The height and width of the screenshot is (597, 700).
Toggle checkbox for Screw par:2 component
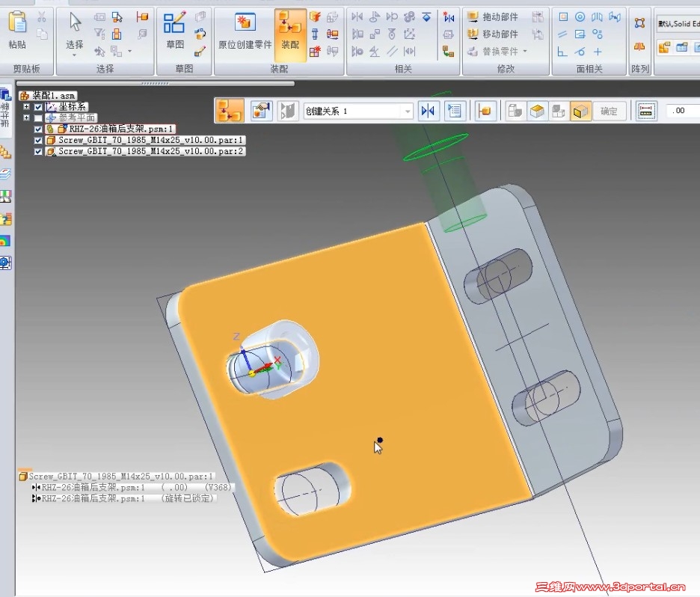[38, 151]
